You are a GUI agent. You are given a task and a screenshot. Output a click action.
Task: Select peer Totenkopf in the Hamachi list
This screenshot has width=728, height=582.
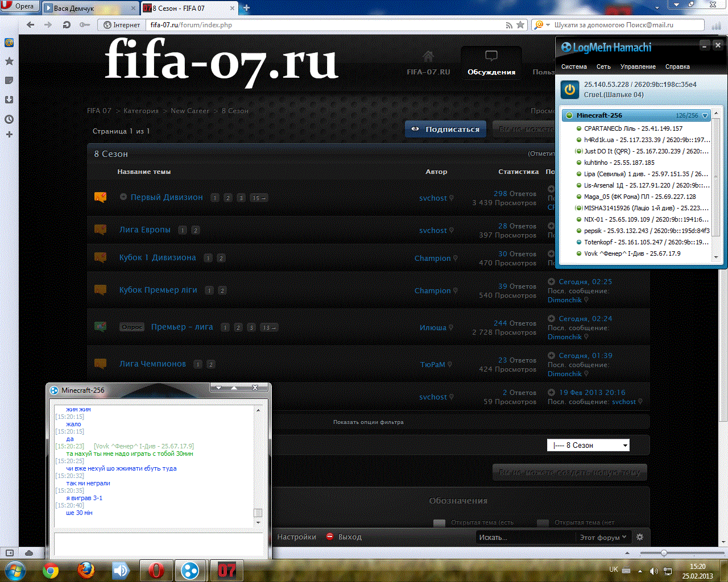pos(643,242)
